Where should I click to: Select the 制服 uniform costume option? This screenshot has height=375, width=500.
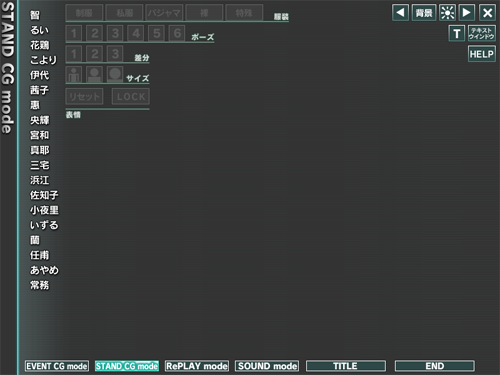(x=84, y=13)
